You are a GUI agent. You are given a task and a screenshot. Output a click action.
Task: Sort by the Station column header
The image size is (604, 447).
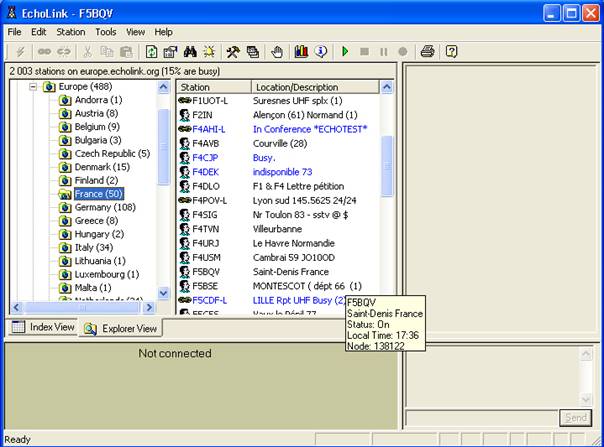(214, 87)
